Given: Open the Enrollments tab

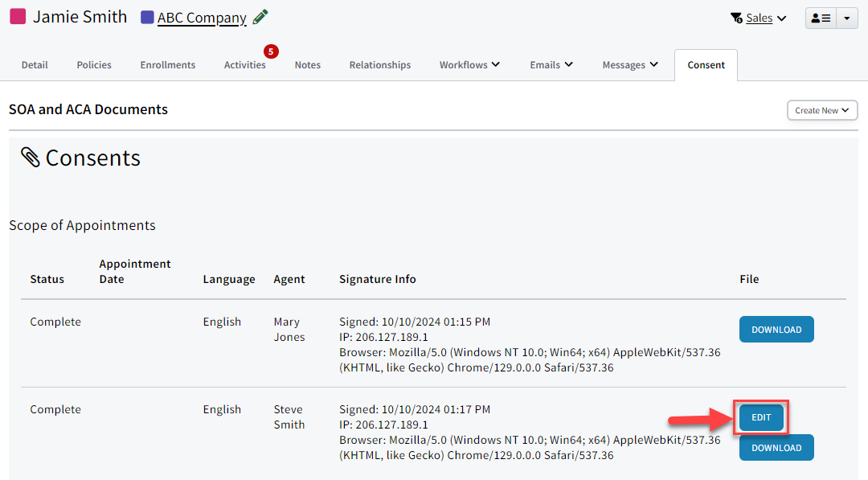Looking at the screenshot, I should click(167, 64).
